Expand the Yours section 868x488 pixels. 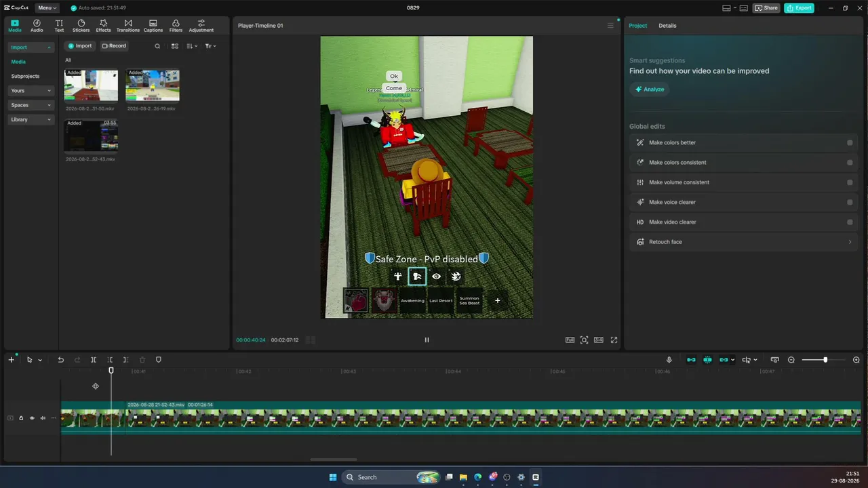31,91
